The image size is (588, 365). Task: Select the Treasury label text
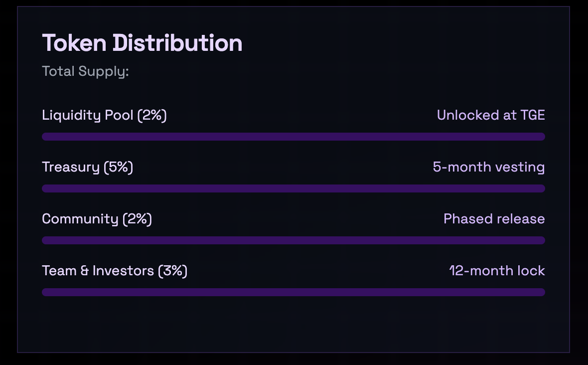coord(71,167)
